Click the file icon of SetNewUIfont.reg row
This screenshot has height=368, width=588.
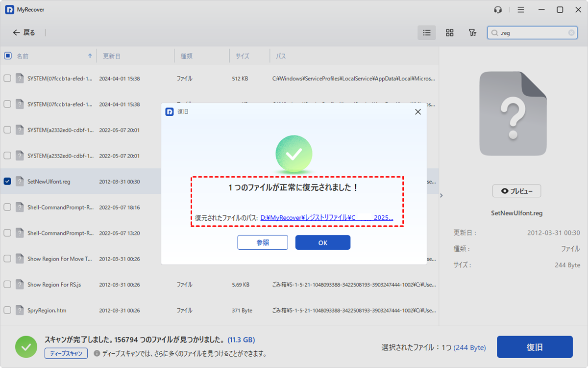pos(20,182)
